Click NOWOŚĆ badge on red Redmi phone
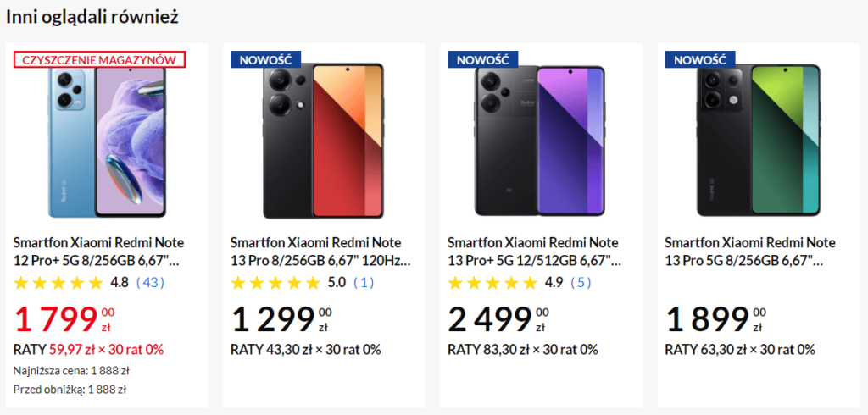The image size is (868, 415). 265,60
